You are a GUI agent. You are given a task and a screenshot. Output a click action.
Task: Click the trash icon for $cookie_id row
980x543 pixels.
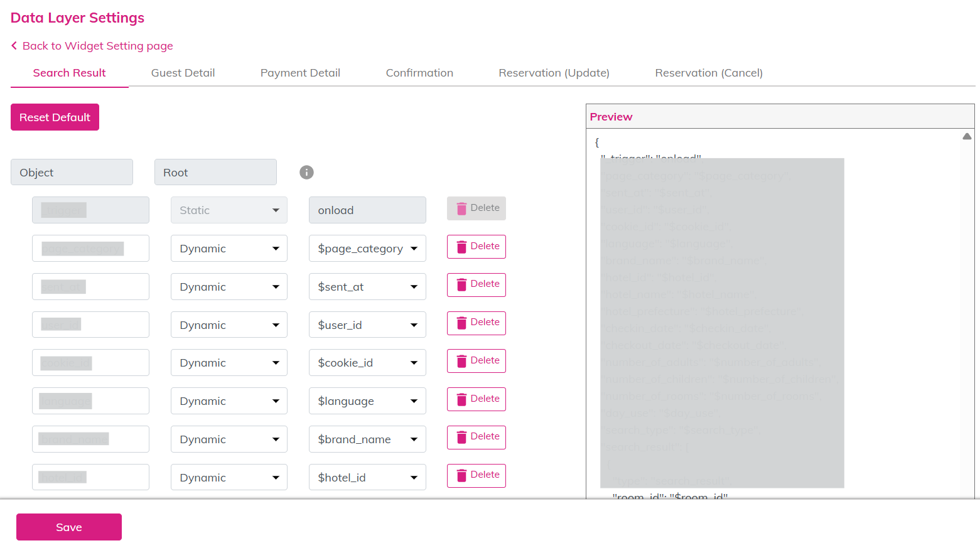[x=461, y=361]
